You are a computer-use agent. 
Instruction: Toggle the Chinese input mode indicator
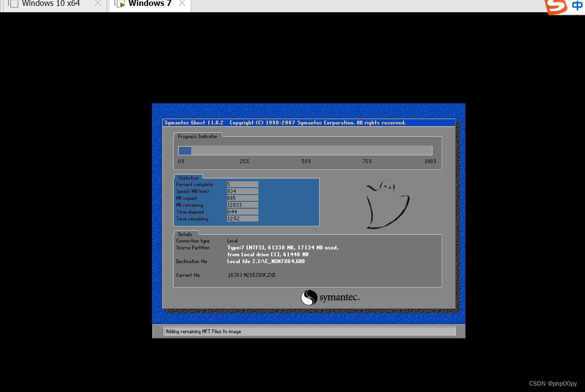pos(577,5)
